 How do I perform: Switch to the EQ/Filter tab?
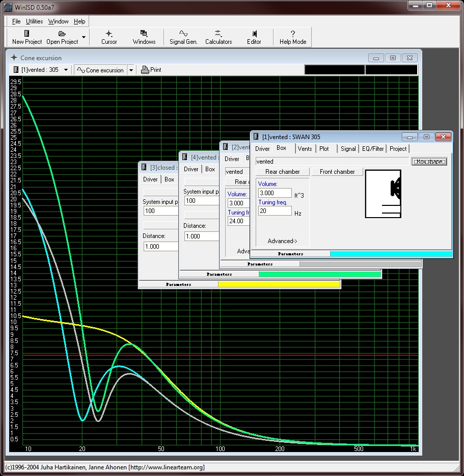tap(373, 149)
